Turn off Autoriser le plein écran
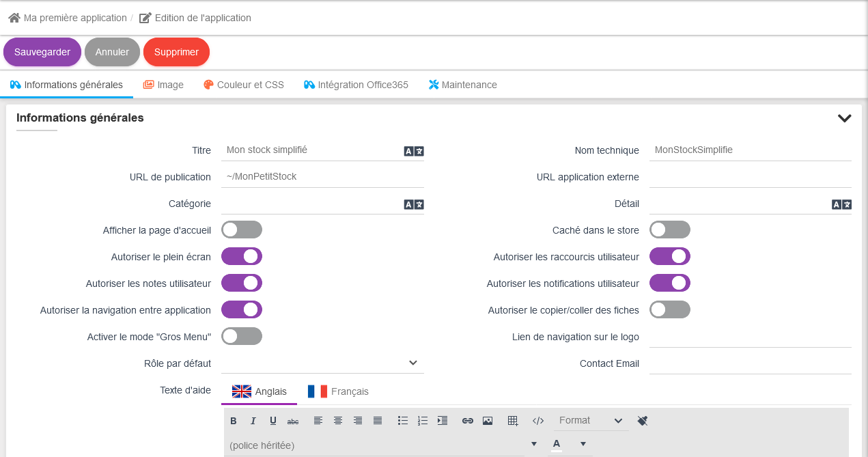868x457 pixels. pos(242,256)
